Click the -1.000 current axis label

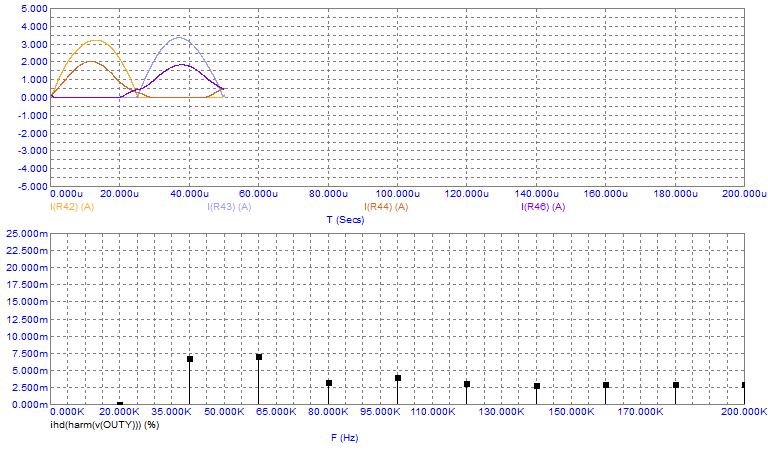tap(33, 116)
